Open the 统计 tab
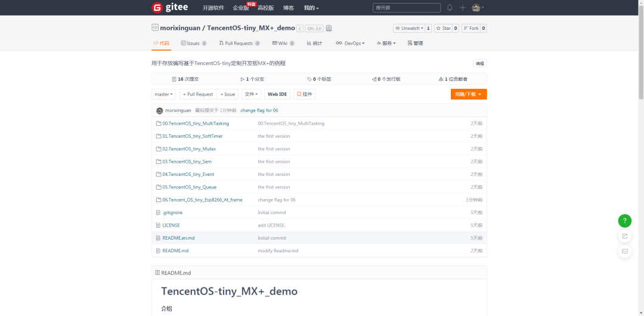The image size is (644, 316). coord(314,43)
